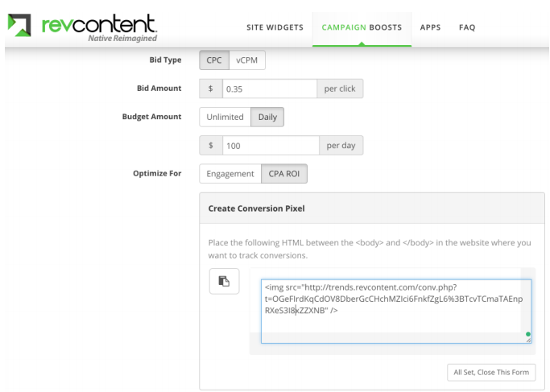550x392 pixels.
Task: Click the Revcontent arrow logo icon
Action: pos(19,25)
